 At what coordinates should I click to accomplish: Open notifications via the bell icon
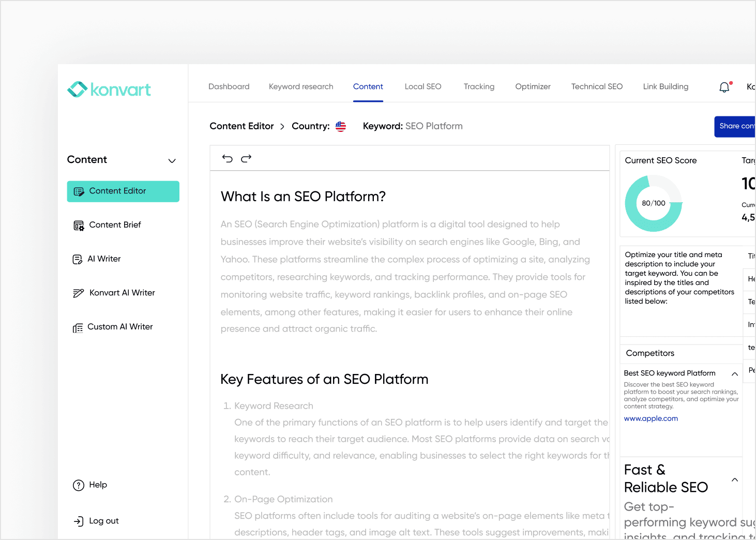[x=724, y=87]
